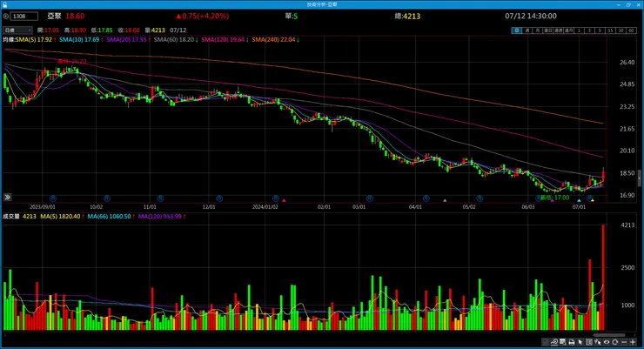Viewport: 644px width, 349px height.
Task: Click the blue circle marker above 11/01
Action: coord(160,198)
